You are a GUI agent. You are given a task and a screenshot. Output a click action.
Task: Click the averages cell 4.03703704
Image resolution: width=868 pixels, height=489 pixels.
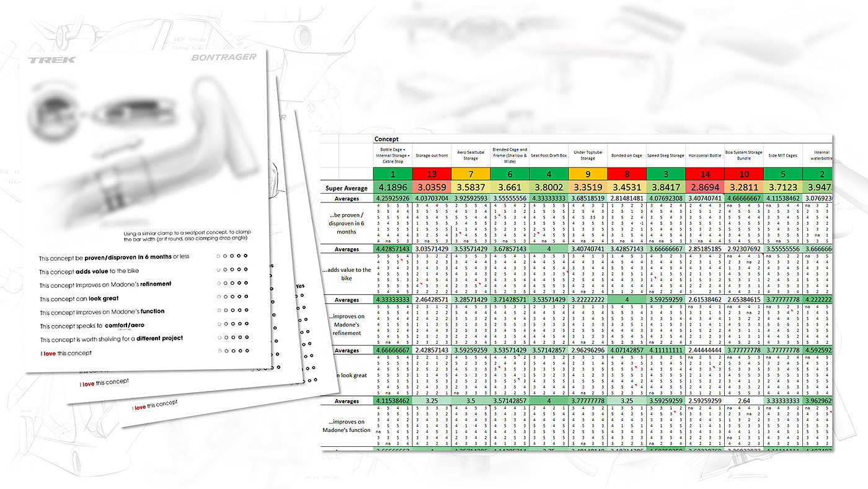(x=431, y=199)
